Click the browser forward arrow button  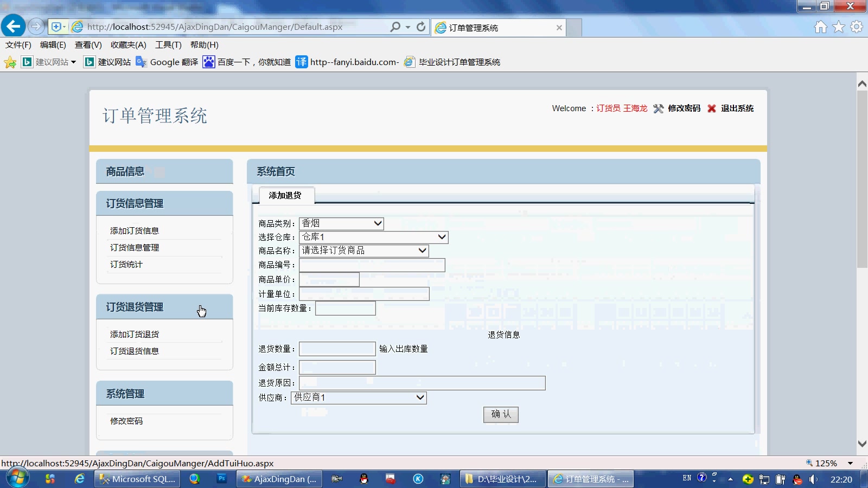[36, 26]
